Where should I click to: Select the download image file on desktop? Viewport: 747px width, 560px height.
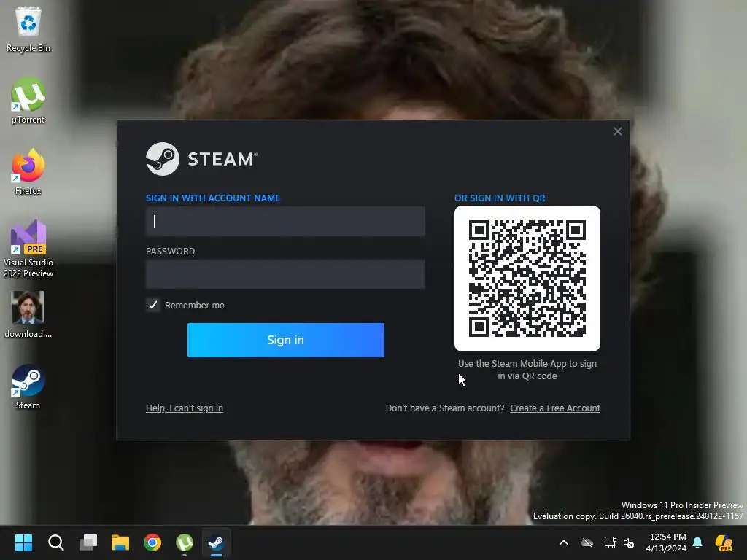tap(28, 315)
